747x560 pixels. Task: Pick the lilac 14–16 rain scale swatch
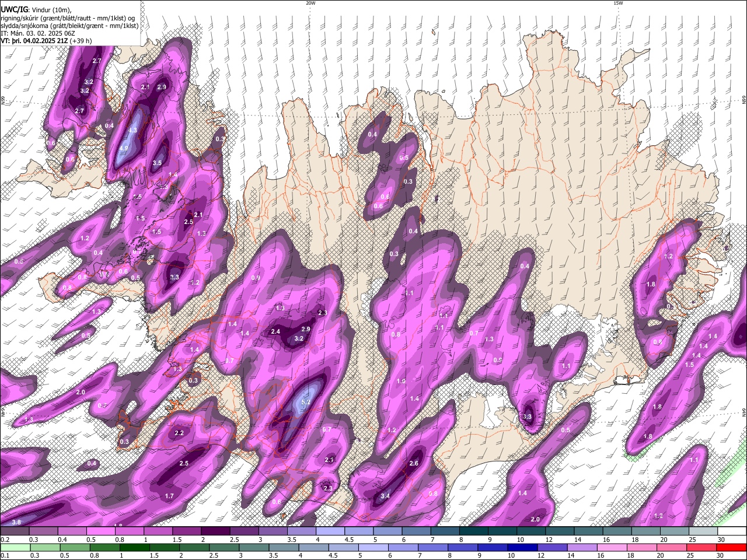point(582,547)
